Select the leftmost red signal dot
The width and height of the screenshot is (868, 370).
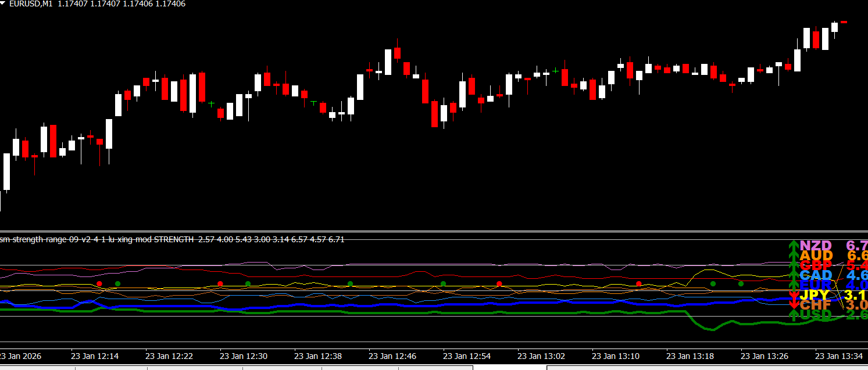(99, 283)
